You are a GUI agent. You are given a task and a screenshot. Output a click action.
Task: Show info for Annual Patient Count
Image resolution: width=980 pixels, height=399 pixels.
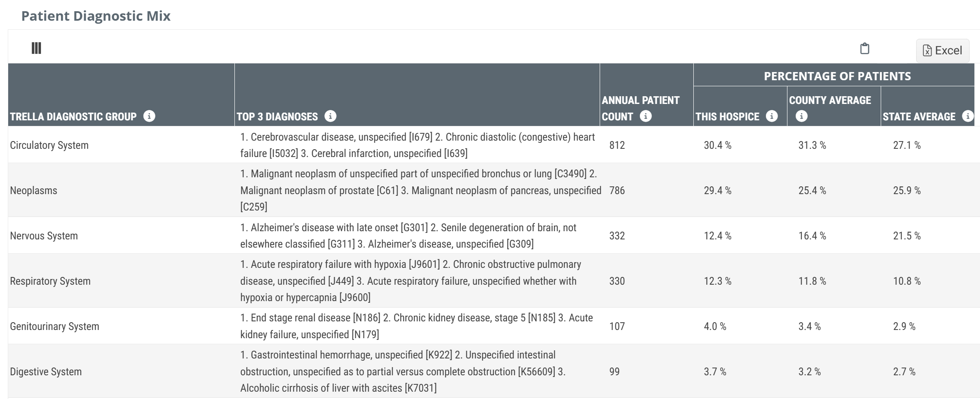coord(645,116)
